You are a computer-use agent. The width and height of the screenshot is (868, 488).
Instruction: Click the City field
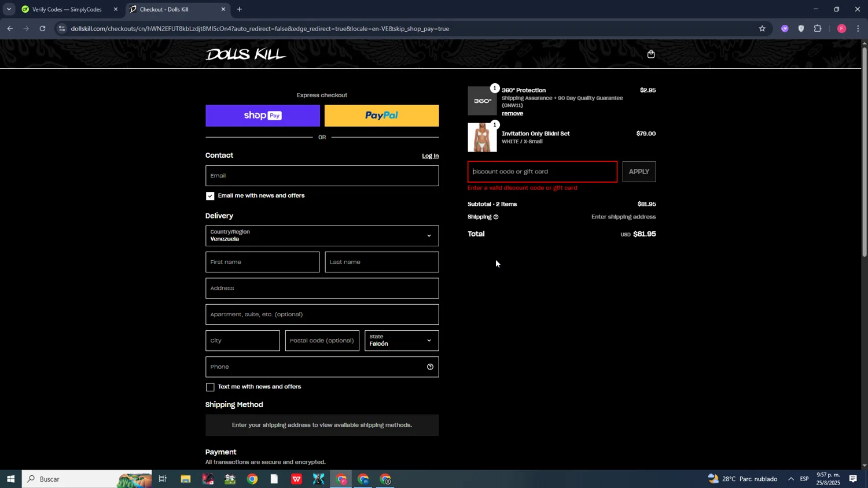pos(242,341)
